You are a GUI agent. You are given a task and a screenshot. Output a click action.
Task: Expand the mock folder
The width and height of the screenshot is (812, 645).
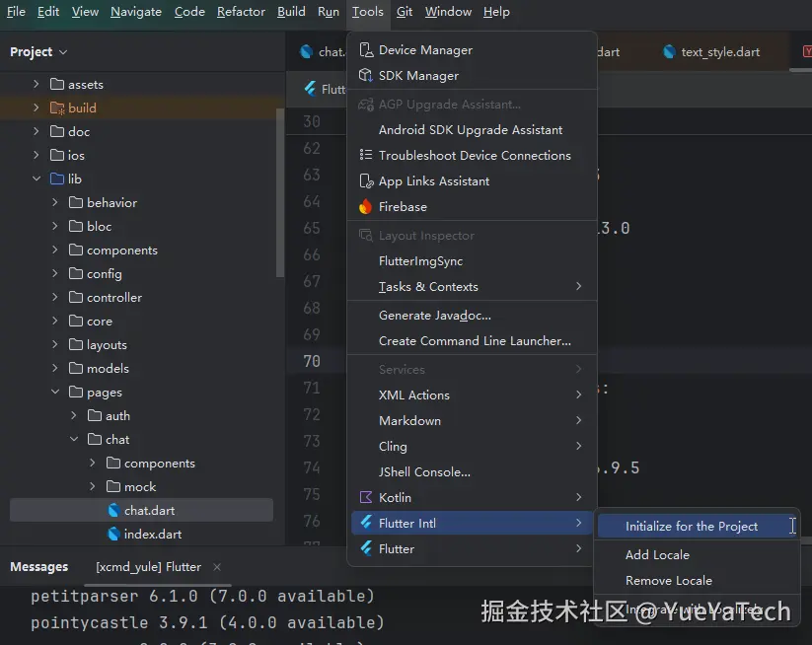click(x=92, y=486)
